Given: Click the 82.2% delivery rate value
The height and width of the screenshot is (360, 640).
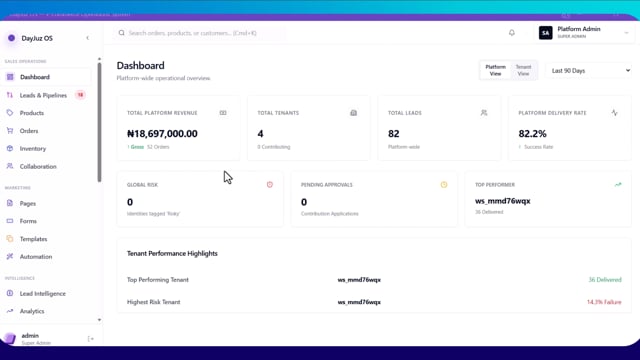Looking at the screenshot, I should [x=532, y=133].
